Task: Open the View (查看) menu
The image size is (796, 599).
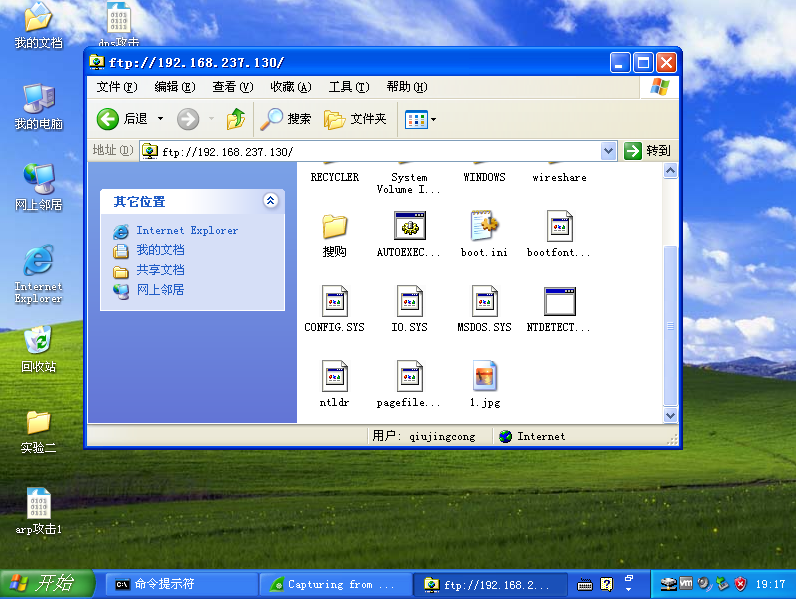Action: coord(233,87)
